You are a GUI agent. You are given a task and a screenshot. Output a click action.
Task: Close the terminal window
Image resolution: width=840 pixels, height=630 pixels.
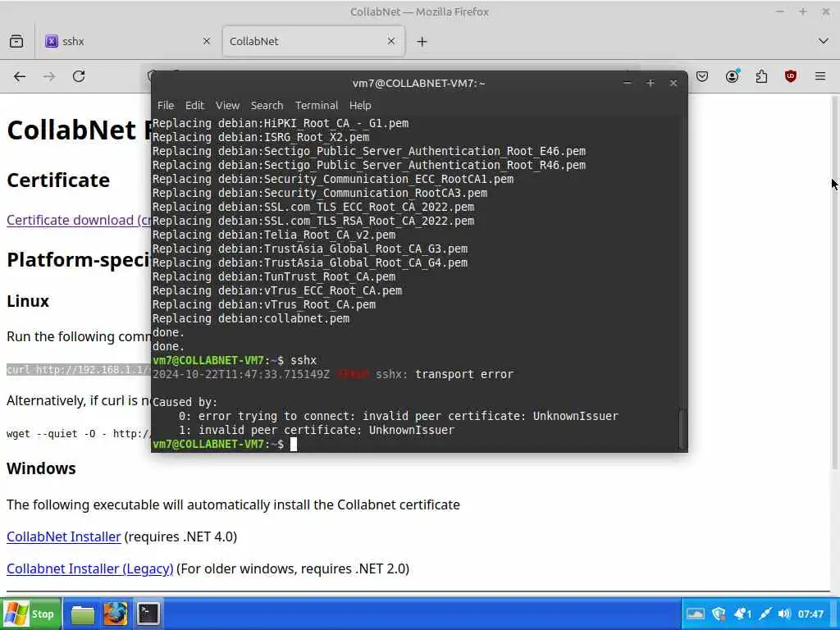click(x=673, y=83)
